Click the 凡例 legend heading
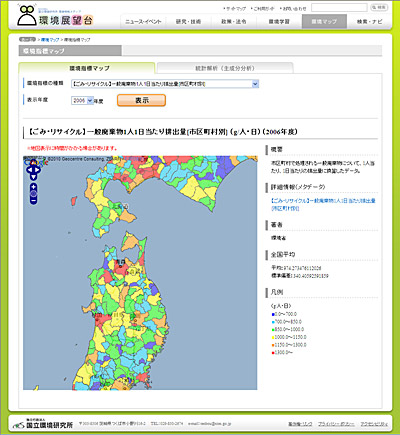Screen dimensions: 400x435 [277, 292]
